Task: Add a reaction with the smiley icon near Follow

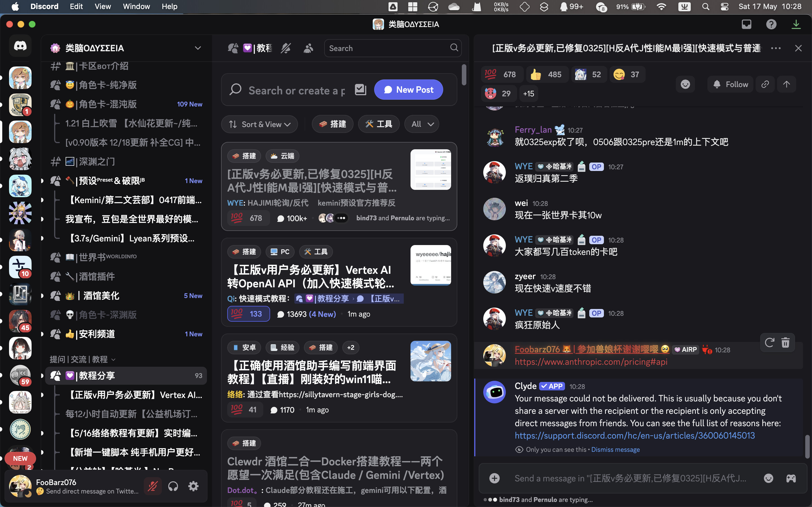Action: [x=685, y=84]
